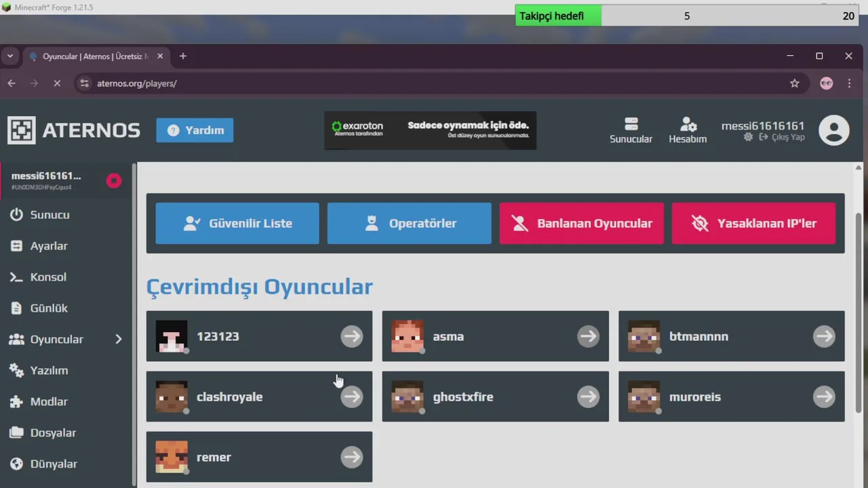Click arrow icon for player muroreis
This screenshot has width=868, height=488.
[824, 396]
